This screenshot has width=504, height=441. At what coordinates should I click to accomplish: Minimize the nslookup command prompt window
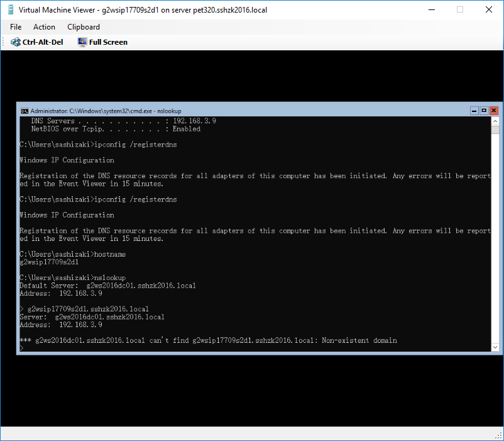(x=474, y=110)
